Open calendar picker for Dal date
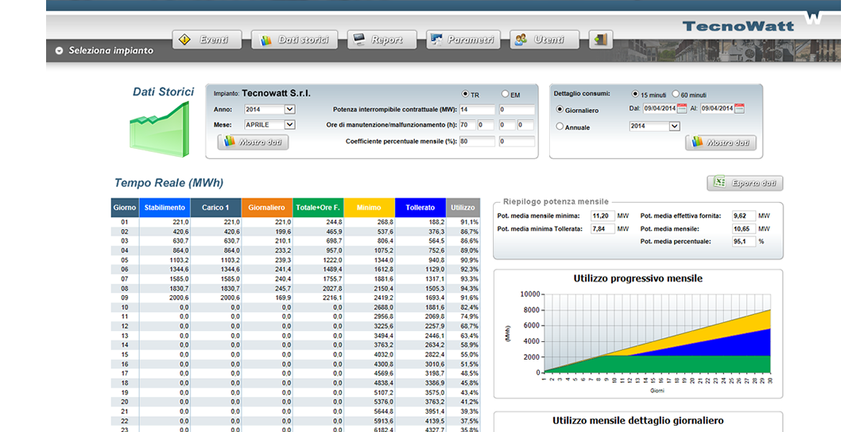Image resolution: width=868 pixels, height=432 pixels. 684,109
